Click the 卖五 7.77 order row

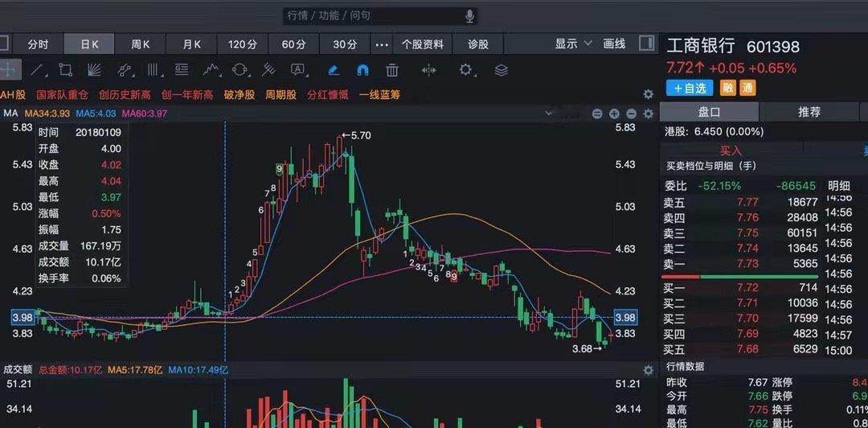pyautogui.click(x=740, y=203)
